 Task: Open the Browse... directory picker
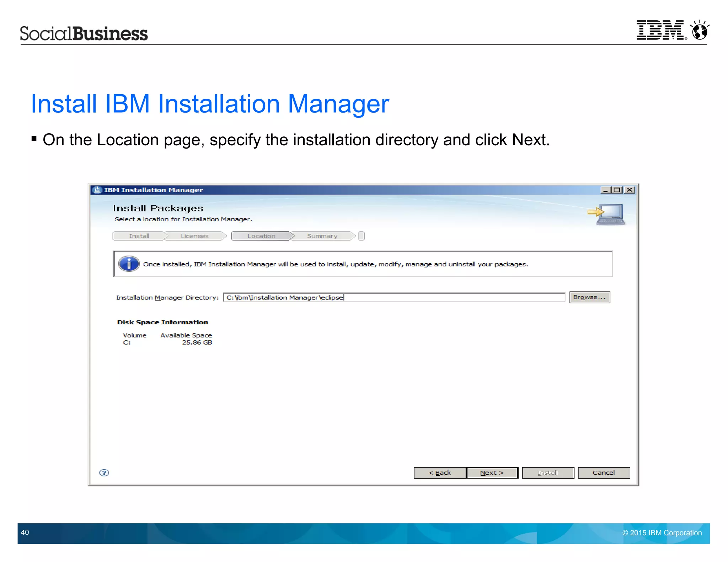coord(589,297)
